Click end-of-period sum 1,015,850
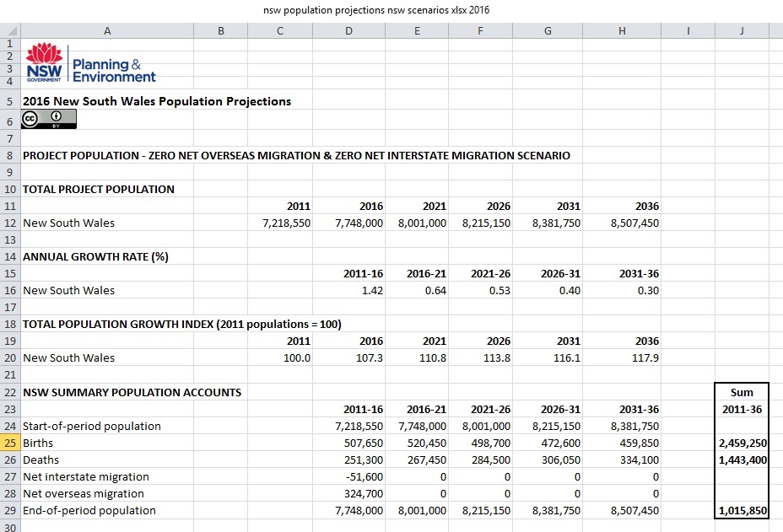This screenshot has height=532, width=783. tap(742, 511)
